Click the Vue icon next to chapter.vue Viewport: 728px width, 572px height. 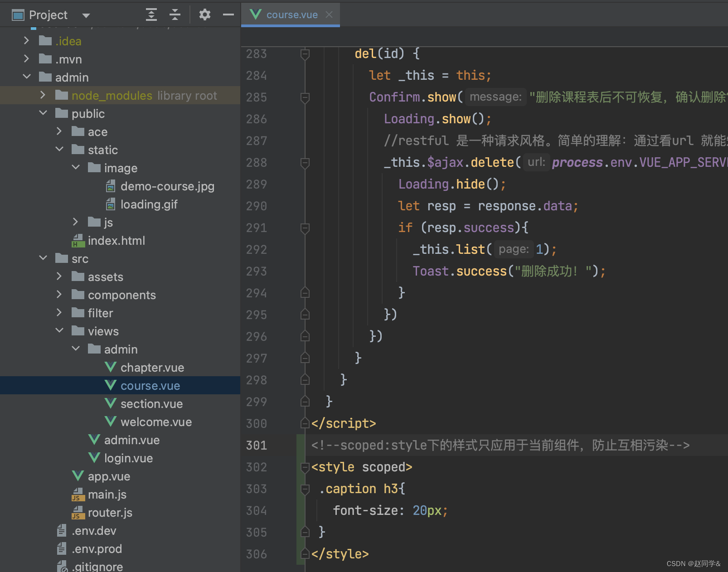coord(111,367)
